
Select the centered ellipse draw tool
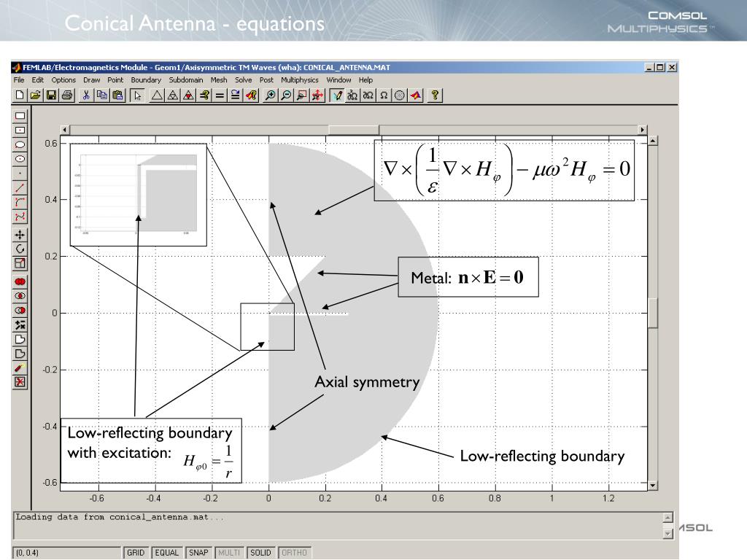[x=20, y=159]
